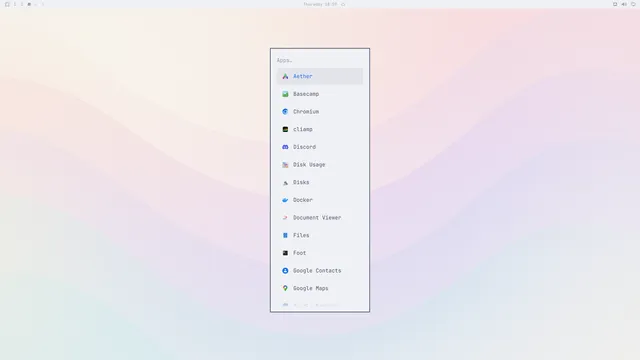Launch Docker from the list
Screen dimensions: 640x360
tap(320, 200)
